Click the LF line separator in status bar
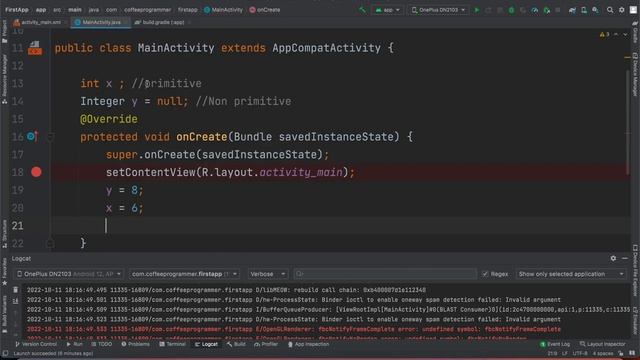640x360 pixels. click(565, 353)
